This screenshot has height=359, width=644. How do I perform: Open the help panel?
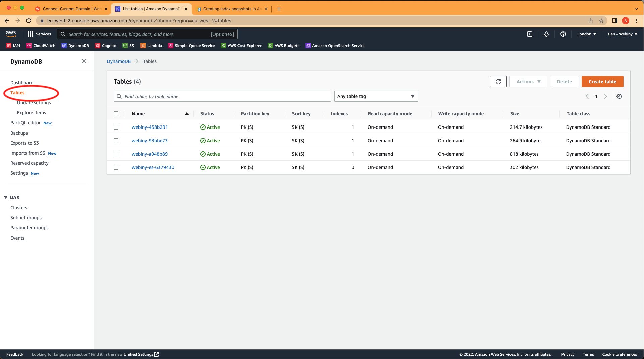click(563, 34)
